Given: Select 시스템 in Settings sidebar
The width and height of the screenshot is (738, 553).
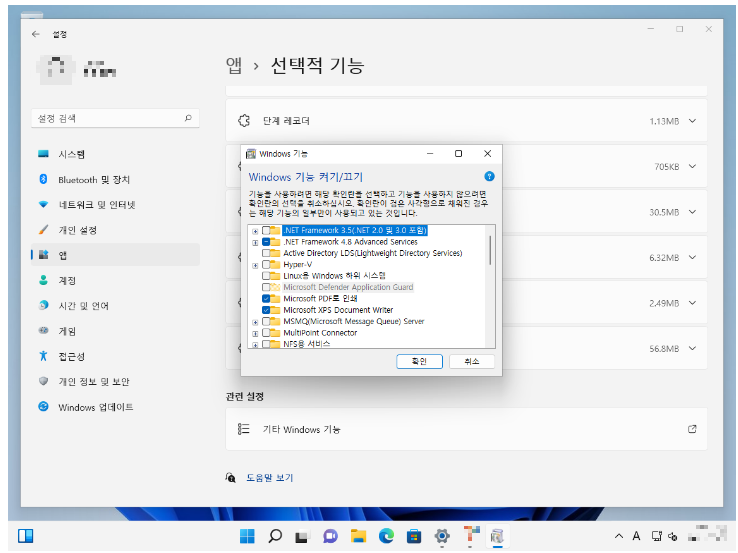Looking at the screenshot, I should pos(115,154).
